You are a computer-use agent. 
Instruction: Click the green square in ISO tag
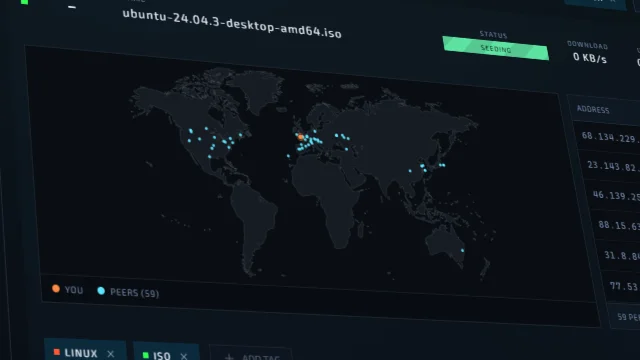coord(145,355)
